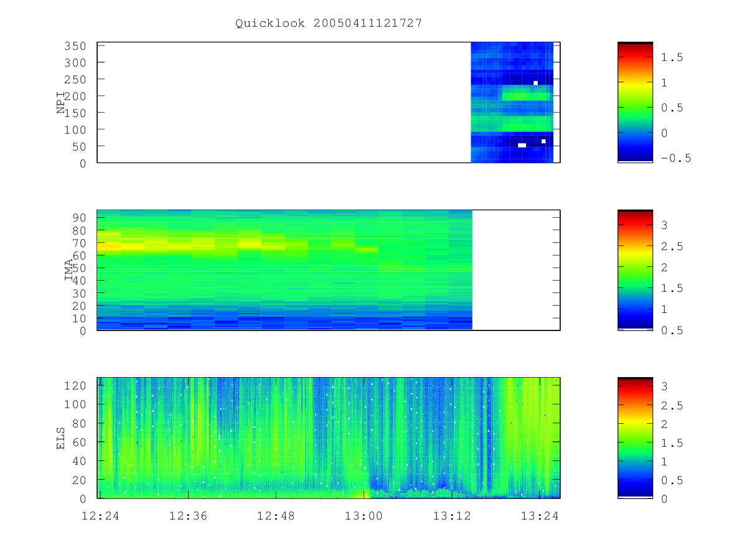This screenshot has width=747, height=560.
Task: Click the 13:00 time axis label
Action: 364,516
